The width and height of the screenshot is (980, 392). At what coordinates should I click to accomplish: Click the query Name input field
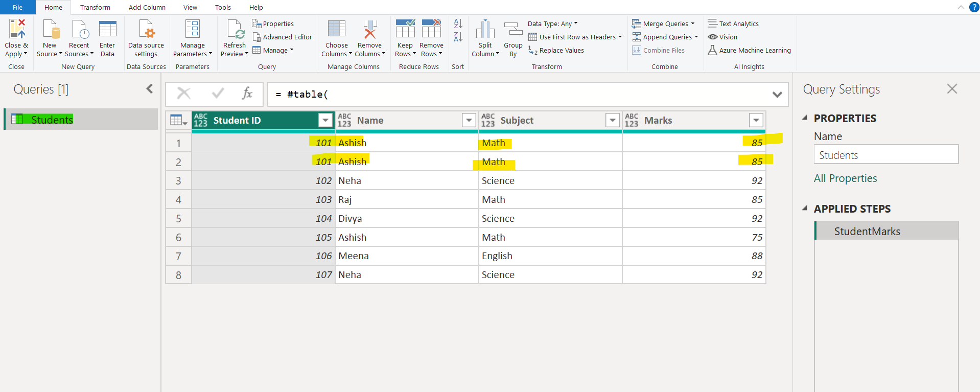(885, 155)
